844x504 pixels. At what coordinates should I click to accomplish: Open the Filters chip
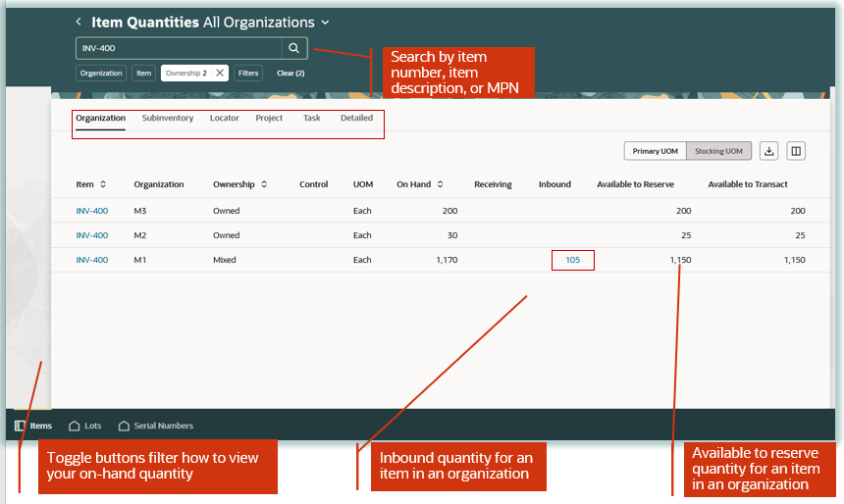(248, 74)
